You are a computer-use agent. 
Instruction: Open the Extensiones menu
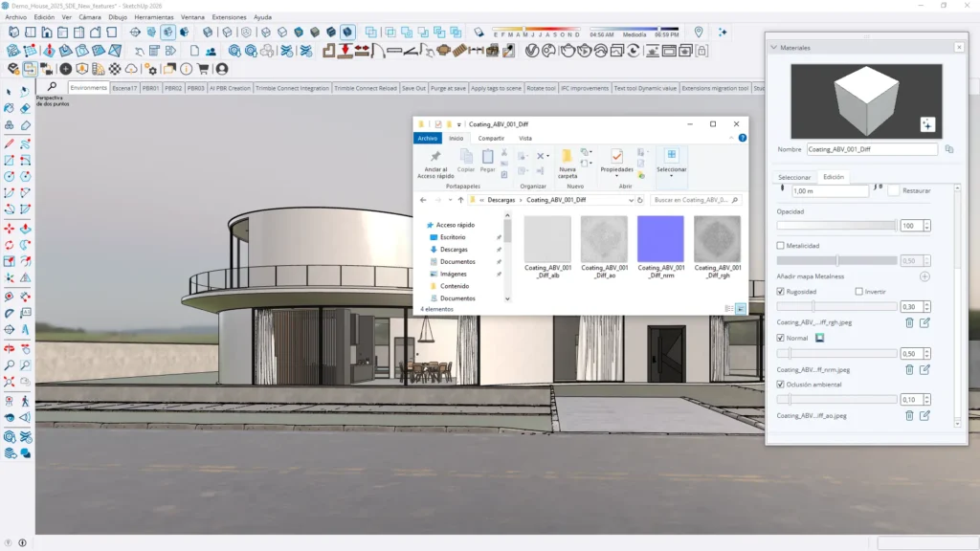(229, 17)
